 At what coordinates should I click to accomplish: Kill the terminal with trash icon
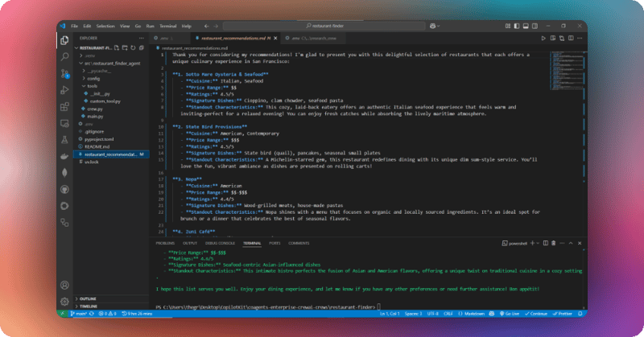tap(554, 243)
